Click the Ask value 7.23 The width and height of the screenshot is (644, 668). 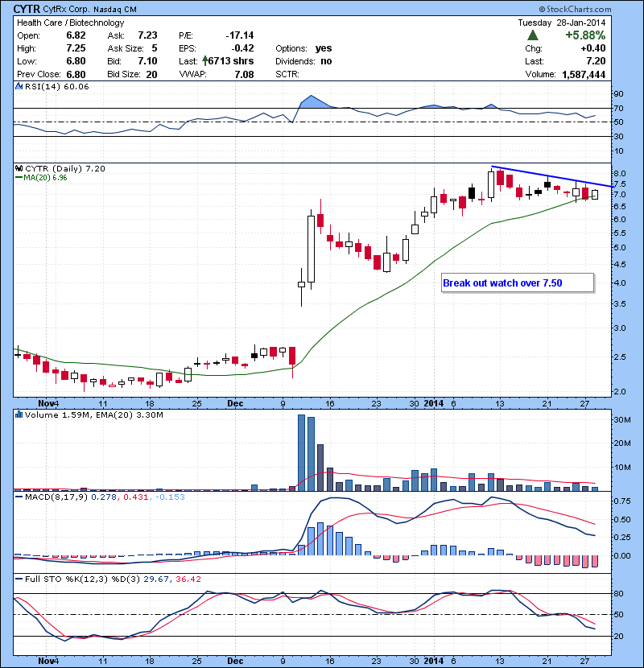[147, 35]
